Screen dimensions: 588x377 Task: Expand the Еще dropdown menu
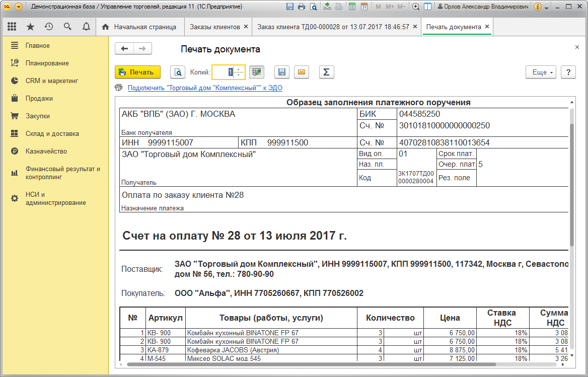coord(541,72)
